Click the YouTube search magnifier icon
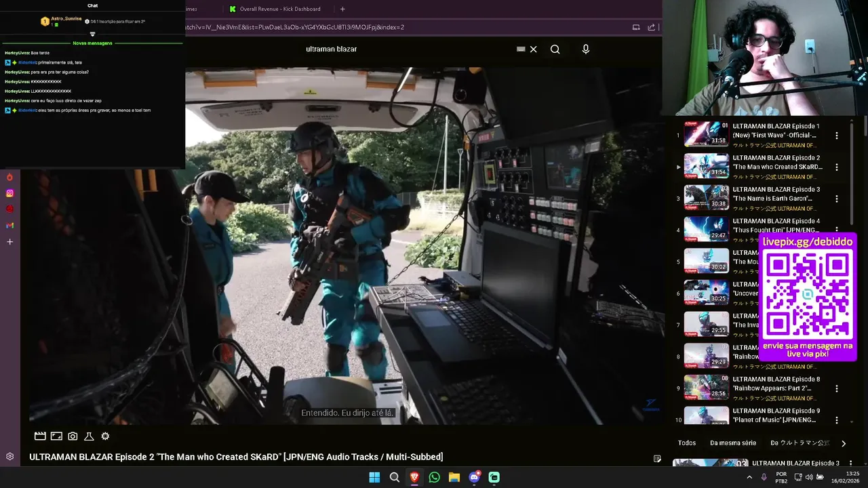This screenshot has width=868, height=488. click(555, 49)
